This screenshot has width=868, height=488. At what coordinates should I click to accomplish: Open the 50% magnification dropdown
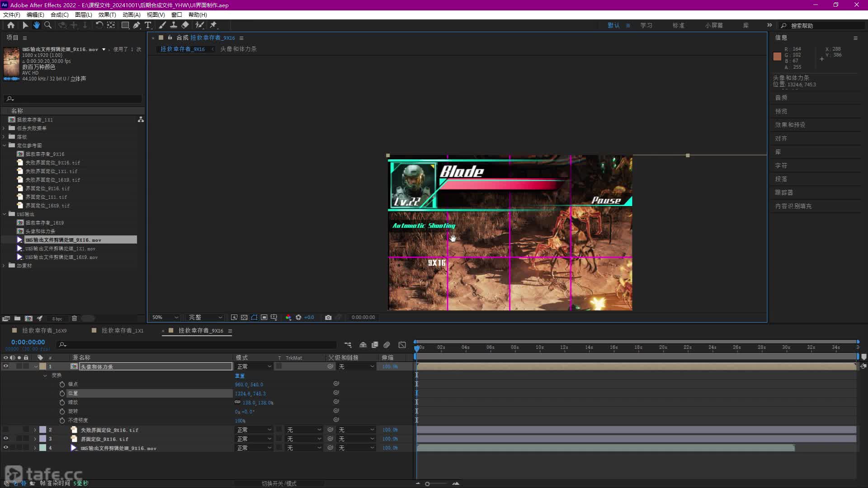click(165, 317)
